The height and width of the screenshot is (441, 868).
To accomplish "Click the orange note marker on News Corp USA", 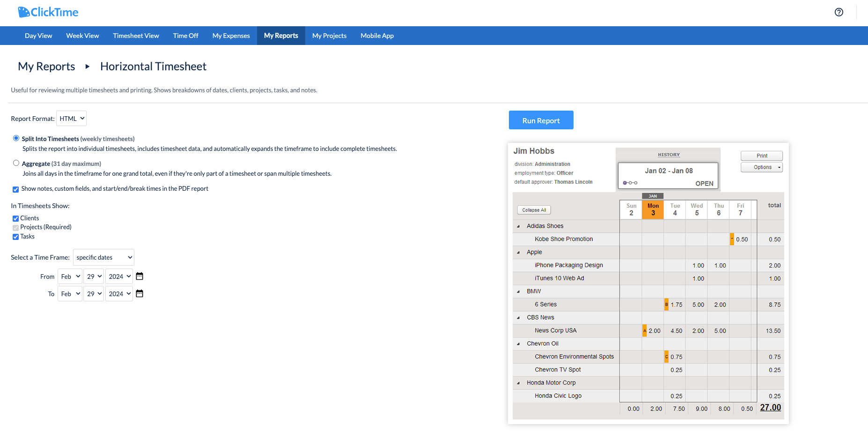I will tap(645, 330).
